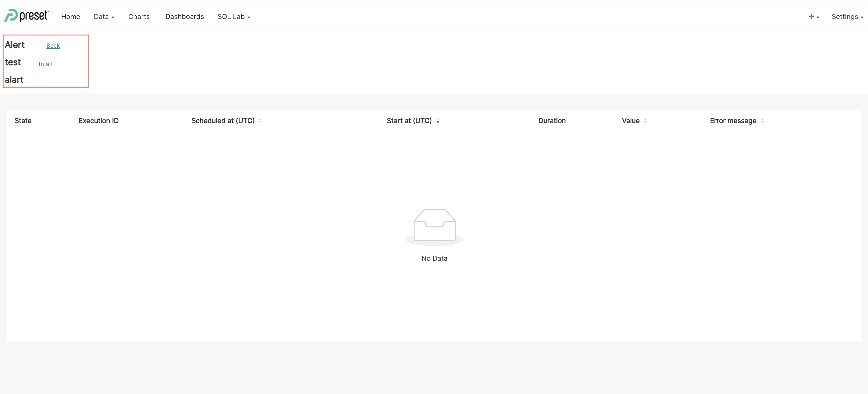Click the 'to all' link
Viewport: 868px width, 394px height.
point(45,64)
